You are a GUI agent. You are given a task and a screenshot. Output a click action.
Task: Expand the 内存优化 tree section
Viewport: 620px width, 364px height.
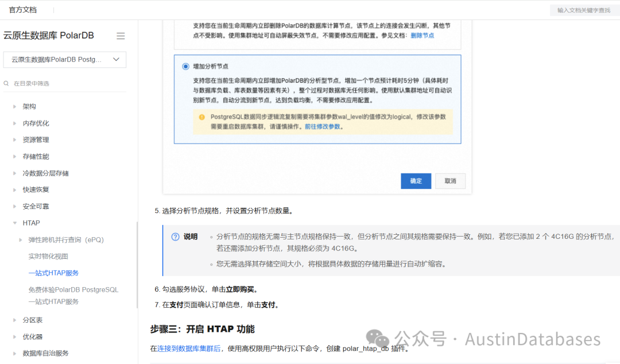tap(14, 123)
